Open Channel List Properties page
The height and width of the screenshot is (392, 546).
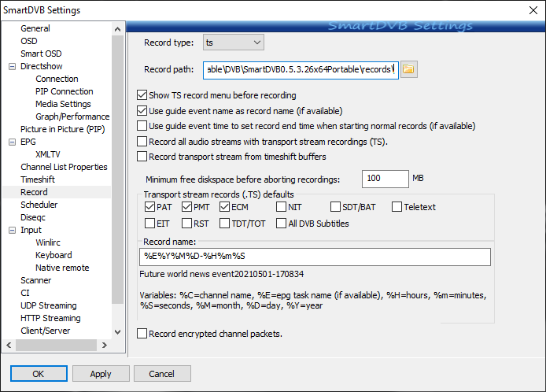tap(64, 167)
